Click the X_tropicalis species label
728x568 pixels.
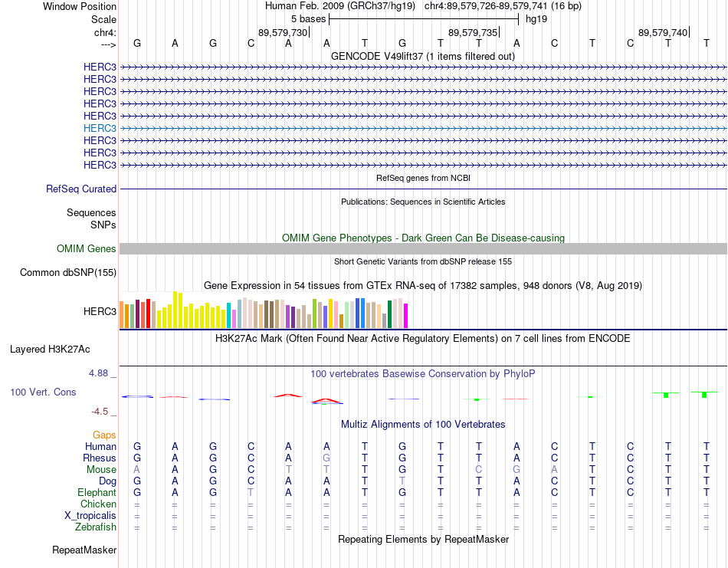pyautogui.click(x=90, y=516)
